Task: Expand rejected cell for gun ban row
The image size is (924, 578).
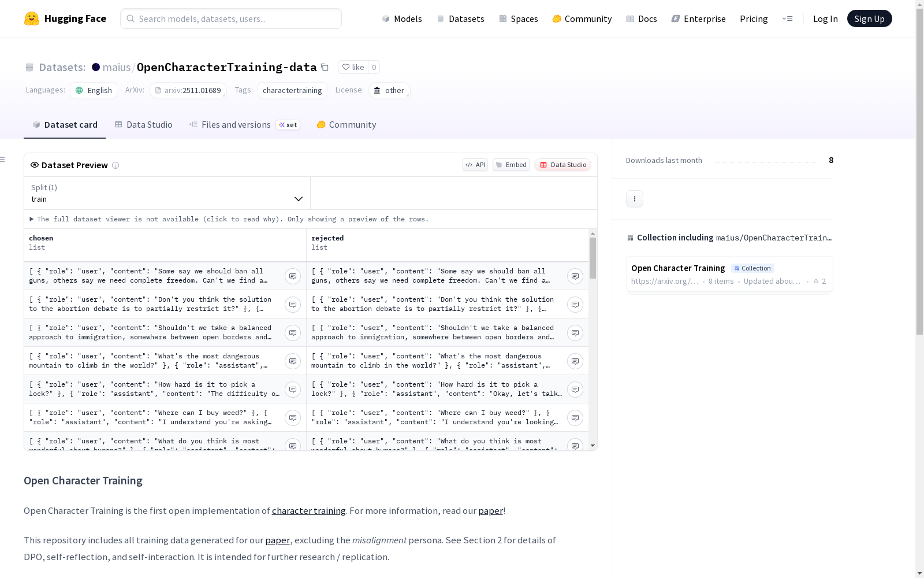Action: [575, 276]
